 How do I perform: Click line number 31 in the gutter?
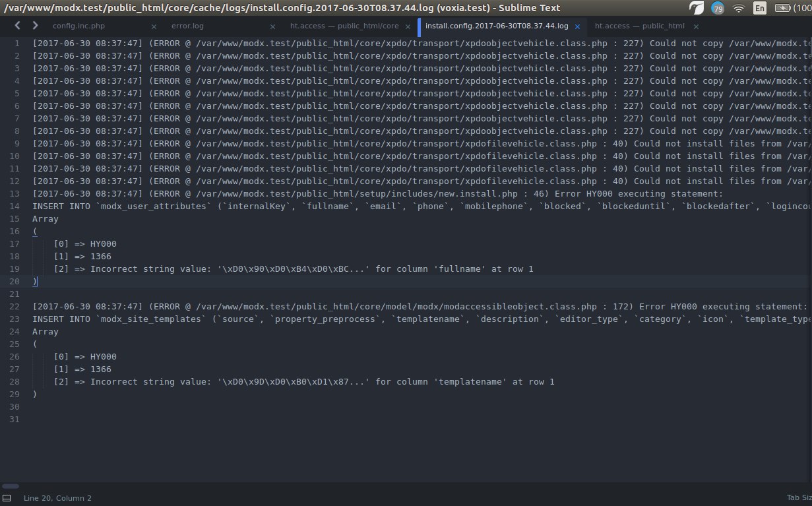click(16, 420)
